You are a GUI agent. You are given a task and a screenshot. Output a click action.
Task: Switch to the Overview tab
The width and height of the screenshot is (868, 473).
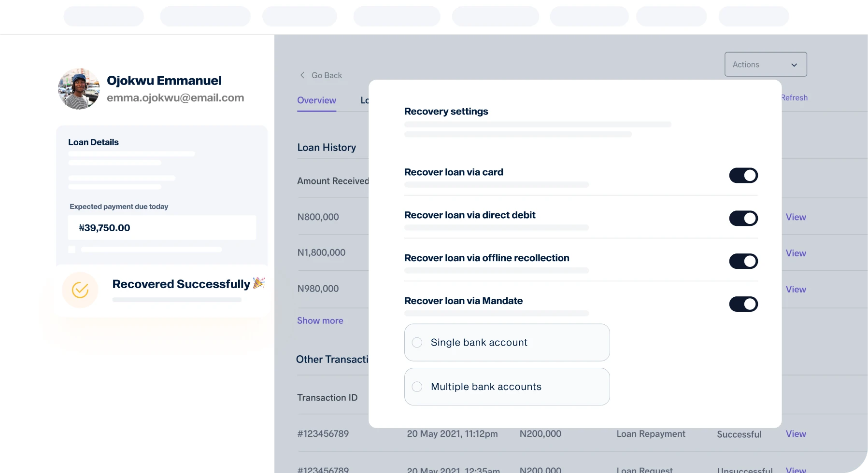coord(316,100)
